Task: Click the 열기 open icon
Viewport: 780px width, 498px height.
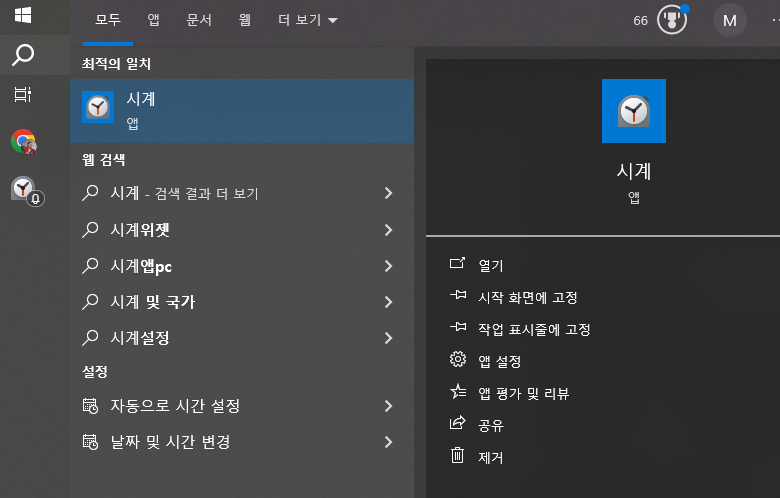Action: (x=457, y=264)
